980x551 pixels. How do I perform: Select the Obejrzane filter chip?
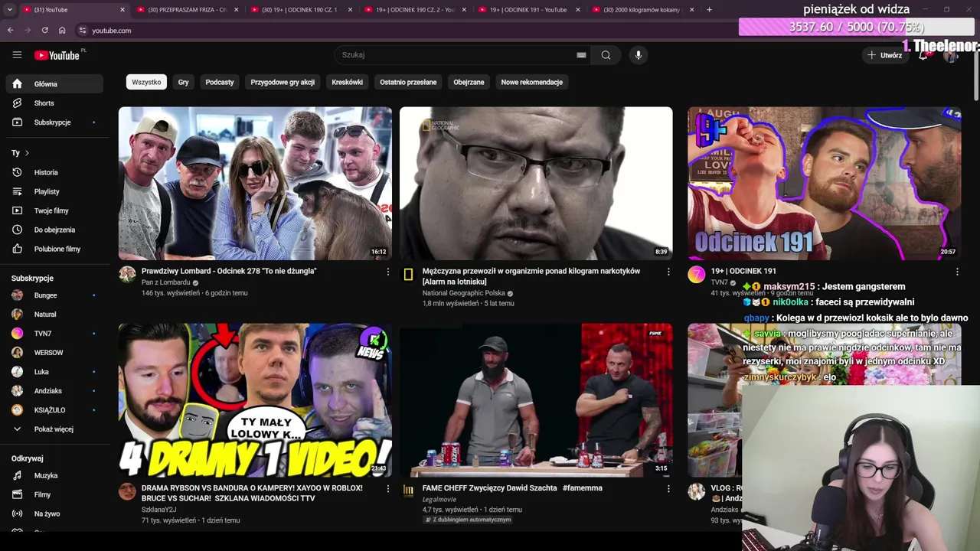[469, 82]
